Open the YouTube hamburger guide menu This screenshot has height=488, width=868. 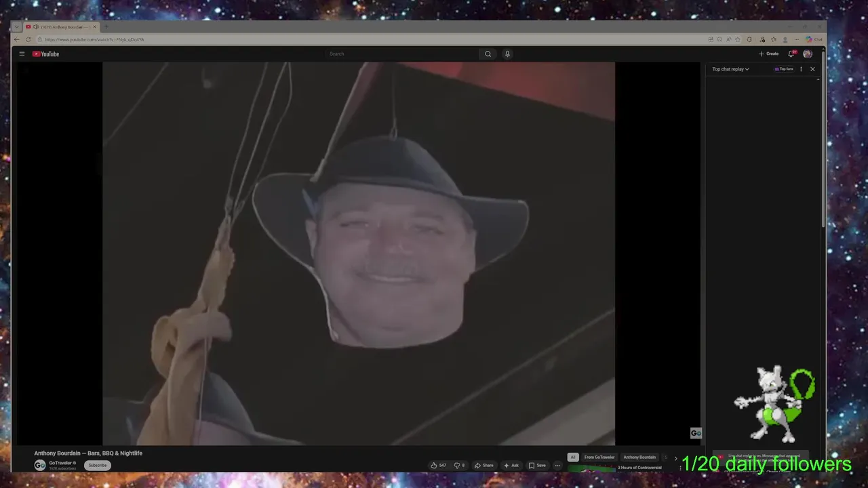point(22,54)
